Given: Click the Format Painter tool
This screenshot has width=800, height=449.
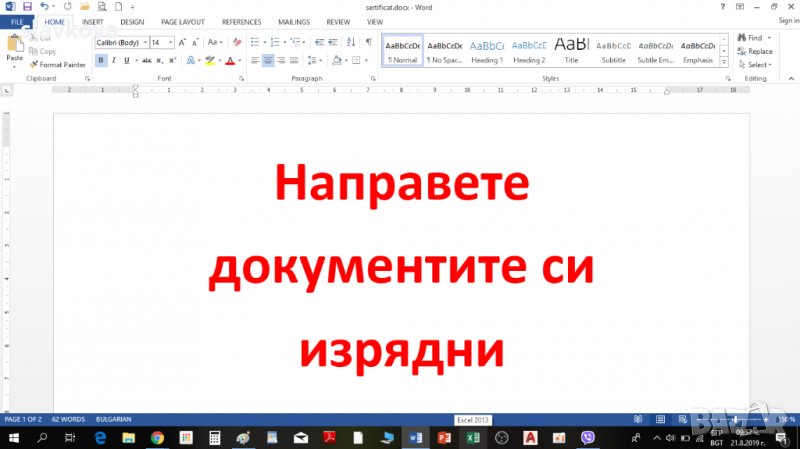Looking at the screenshot, I should click(61, 64).
